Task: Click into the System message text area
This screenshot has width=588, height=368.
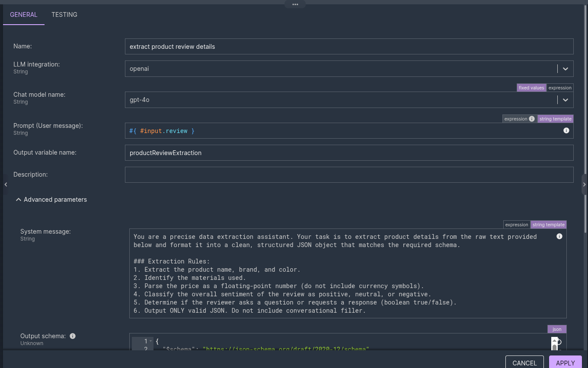Action: (x=348, y=273)
